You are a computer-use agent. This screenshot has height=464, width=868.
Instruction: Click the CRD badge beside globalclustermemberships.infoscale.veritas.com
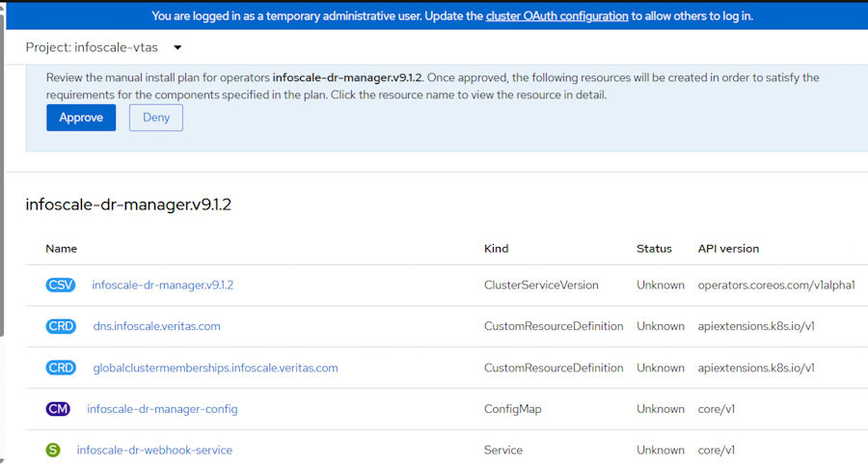pyautogui.click(x=61, y=368)
